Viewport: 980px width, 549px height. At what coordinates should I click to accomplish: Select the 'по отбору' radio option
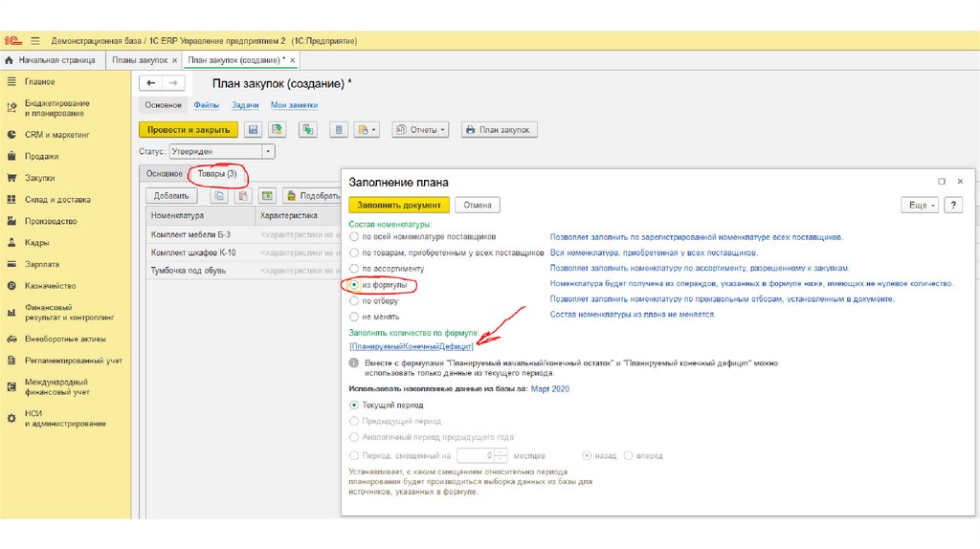[354, 300]
